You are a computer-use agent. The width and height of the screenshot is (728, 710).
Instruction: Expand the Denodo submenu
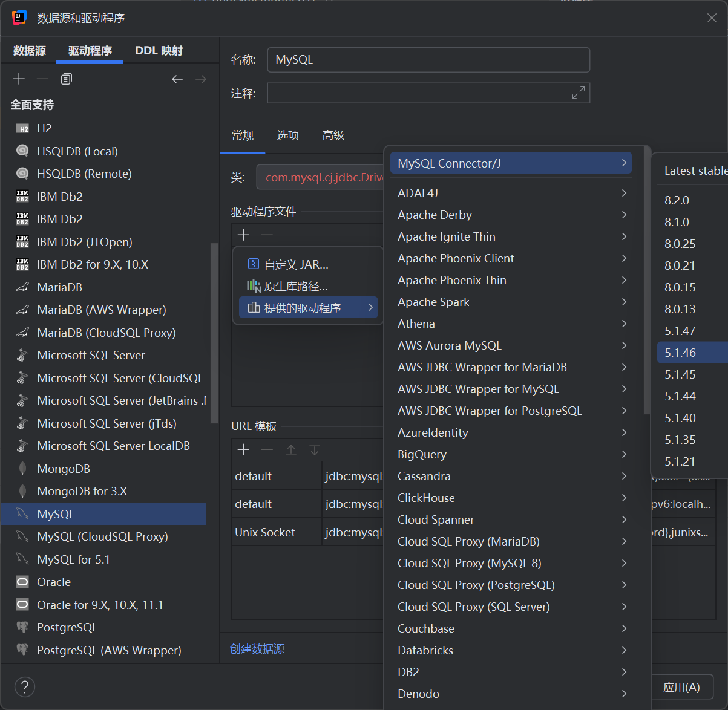point(511,694)
